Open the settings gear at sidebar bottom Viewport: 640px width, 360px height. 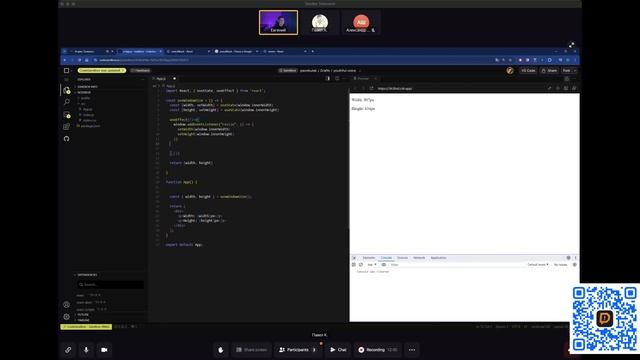67,316
